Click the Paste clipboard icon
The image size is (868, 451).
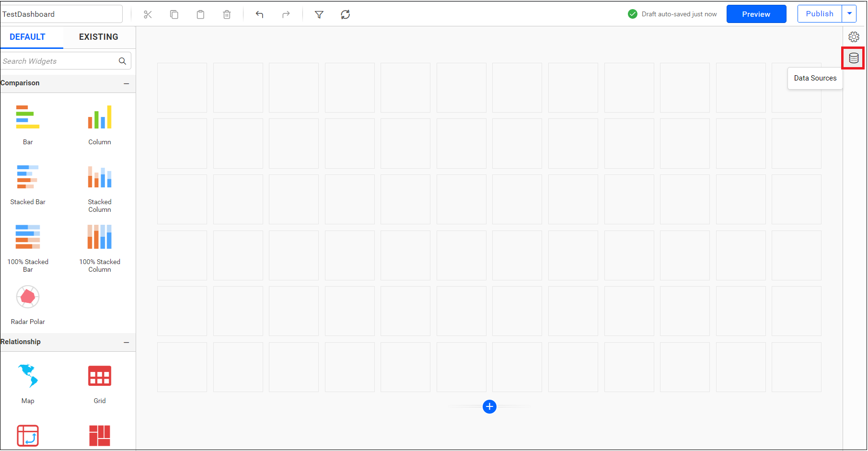200,14
